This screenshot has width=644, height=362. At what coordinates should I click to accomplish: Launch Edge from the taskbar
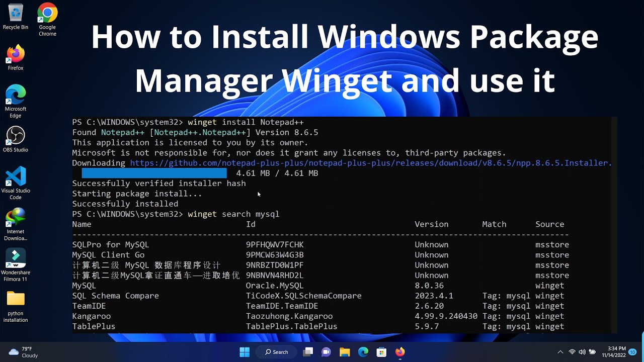[363, 352]
